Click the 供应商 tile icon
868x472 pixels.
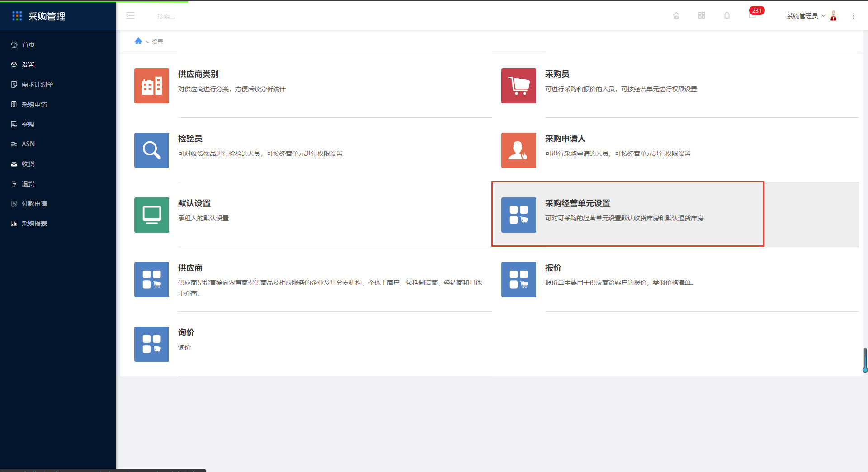151,280
